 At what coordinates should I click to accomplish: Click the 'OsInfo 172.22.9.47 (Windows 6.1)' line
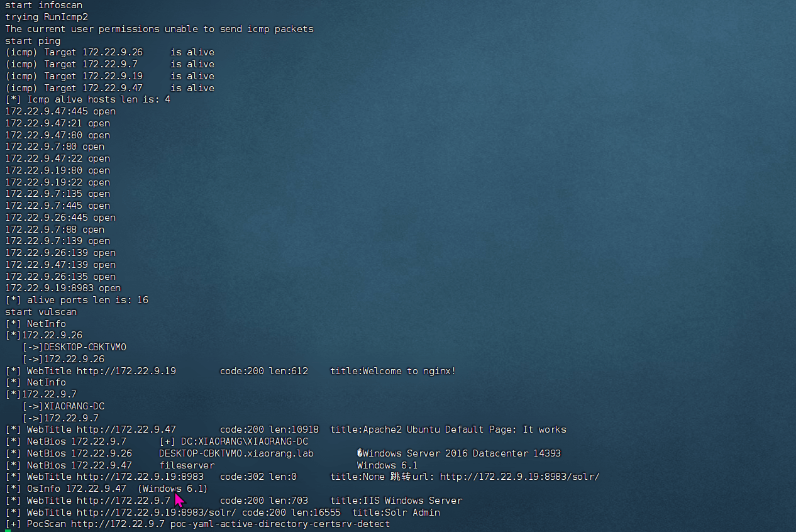106,489
